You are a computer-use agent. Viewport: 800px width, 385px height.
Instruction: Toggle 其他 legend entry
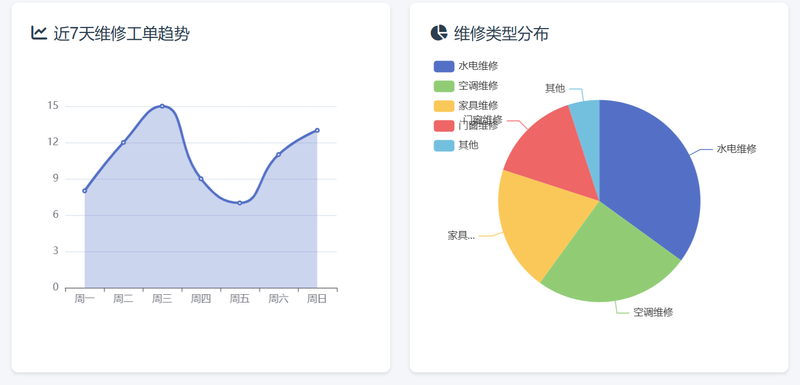[x=456, y=145]
